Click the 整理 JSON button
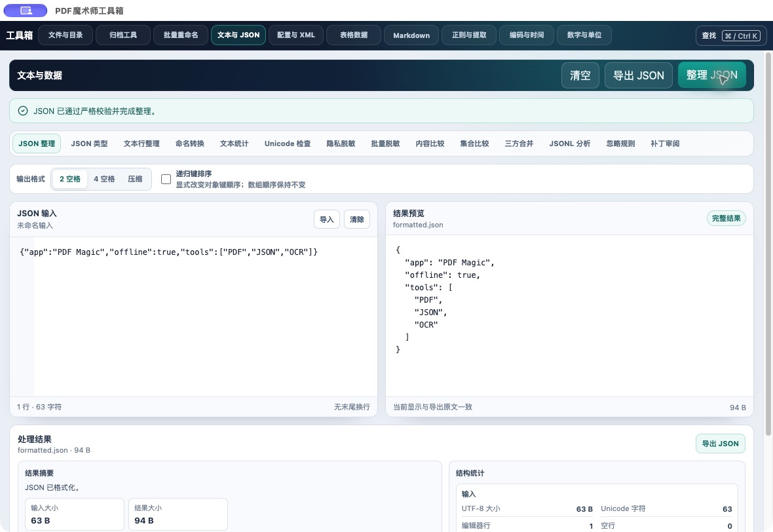The height and width of the screenshot is (532, 773). click(711, 75)
